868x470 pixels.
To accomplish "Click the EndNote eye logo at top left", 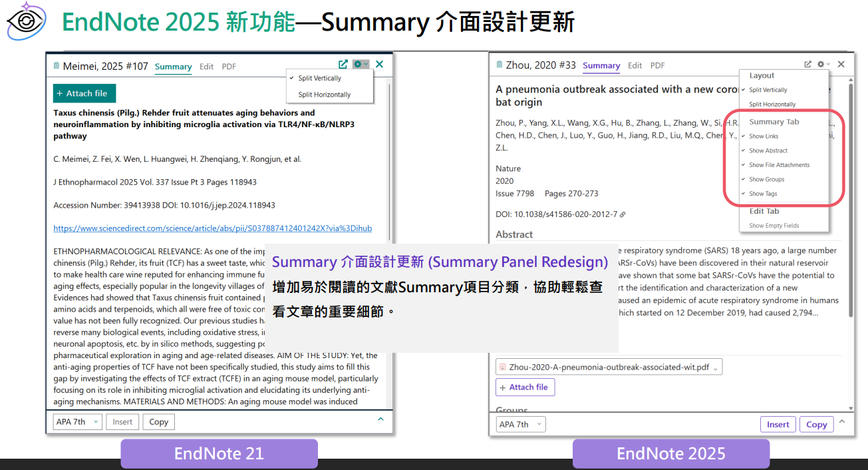I will coord(25,22).
